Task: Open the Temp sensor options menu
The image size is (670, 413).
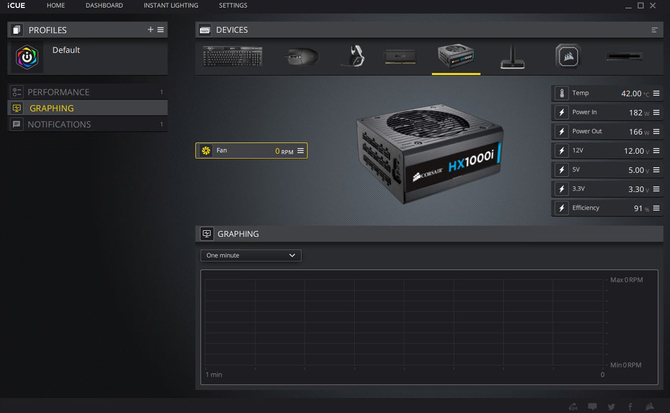Action: pyautogui.click(x=656, y=93)
